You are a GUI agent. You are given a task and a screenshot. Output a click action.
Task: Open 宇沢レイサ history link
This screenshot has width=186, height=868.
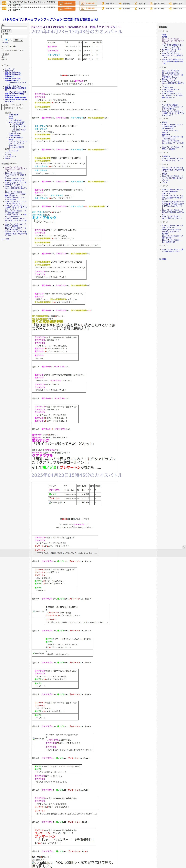[x=166, y=193]
